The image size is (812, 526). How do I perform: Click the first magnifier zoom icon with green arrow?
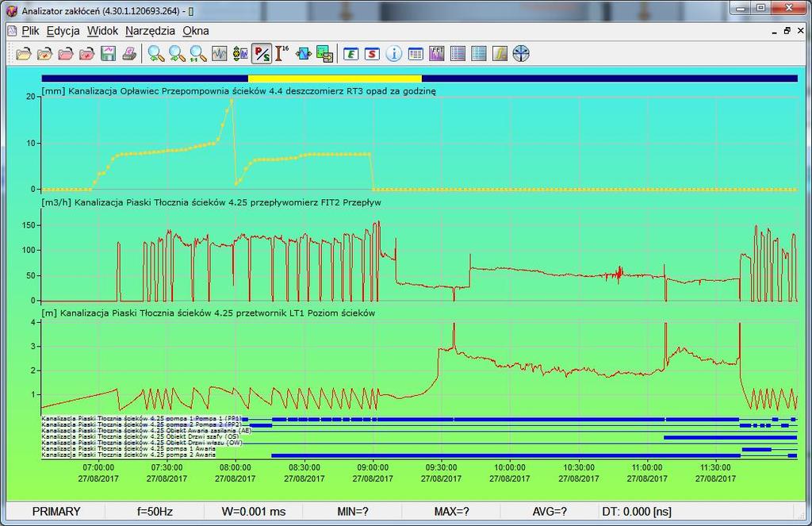click(156, 53)
